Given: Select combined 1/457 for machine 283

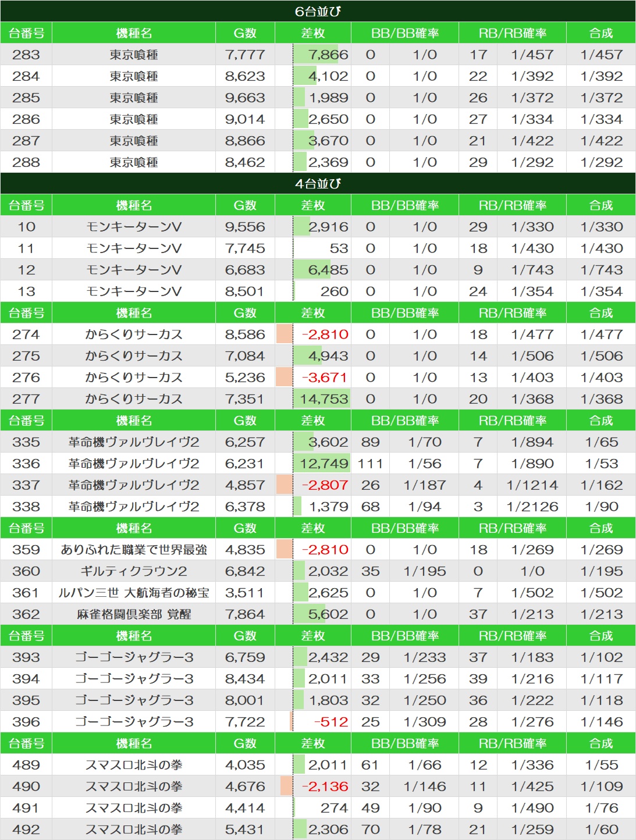Looking at the screenshot, I should pyautogui.click(x=602, y=55).
